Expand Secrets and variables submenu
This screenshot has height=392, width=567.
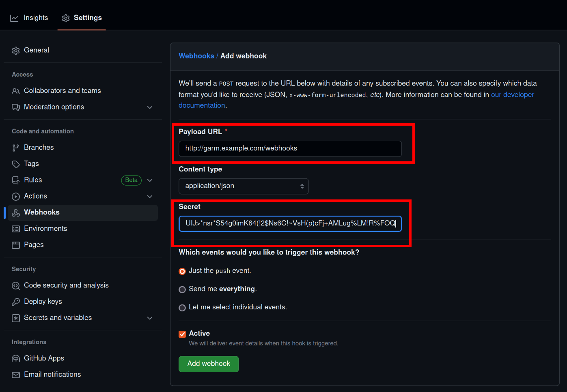pyautogui.click(x=150, y=318)
